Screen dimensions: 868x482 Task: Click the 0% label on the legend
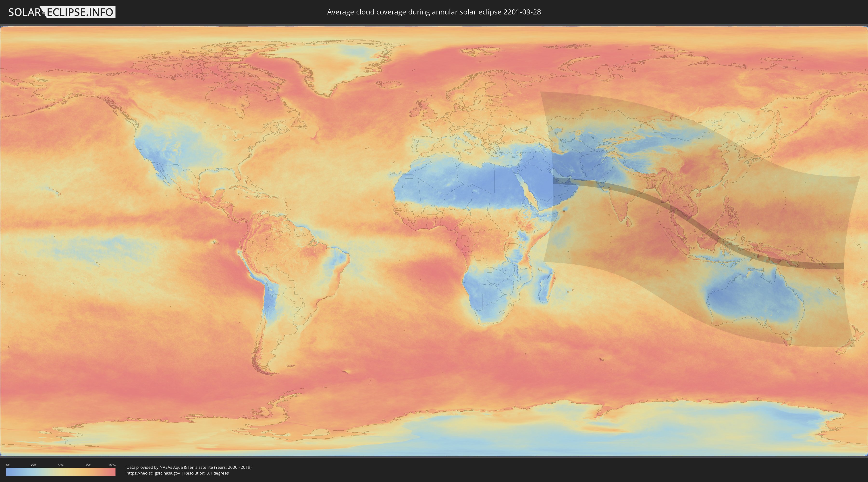tap(8, 465)
